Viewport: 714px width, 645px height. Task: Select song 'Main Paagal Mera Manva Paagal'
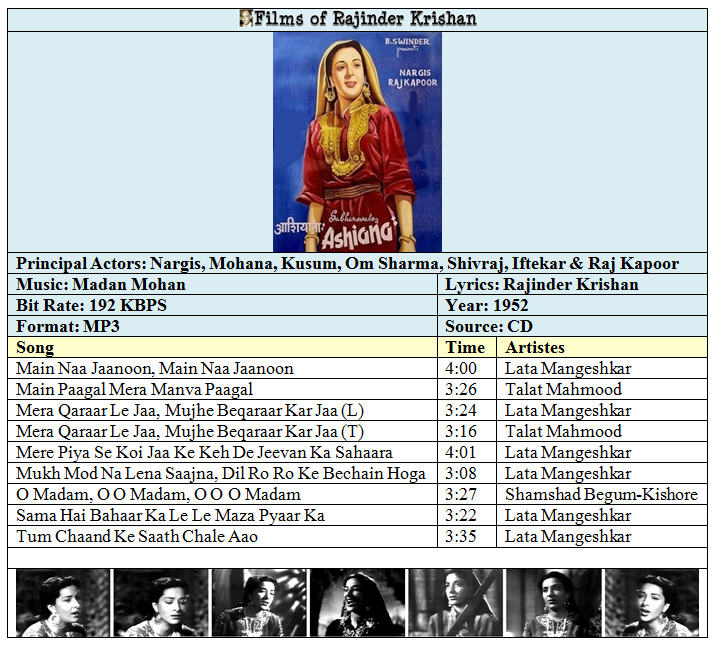point(134,389)
